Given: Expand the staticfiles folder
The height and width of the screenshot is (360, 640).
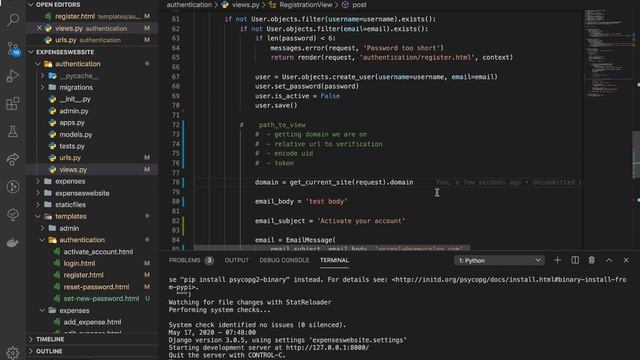Looking at the screenshot, I should (x=38, y=204).
